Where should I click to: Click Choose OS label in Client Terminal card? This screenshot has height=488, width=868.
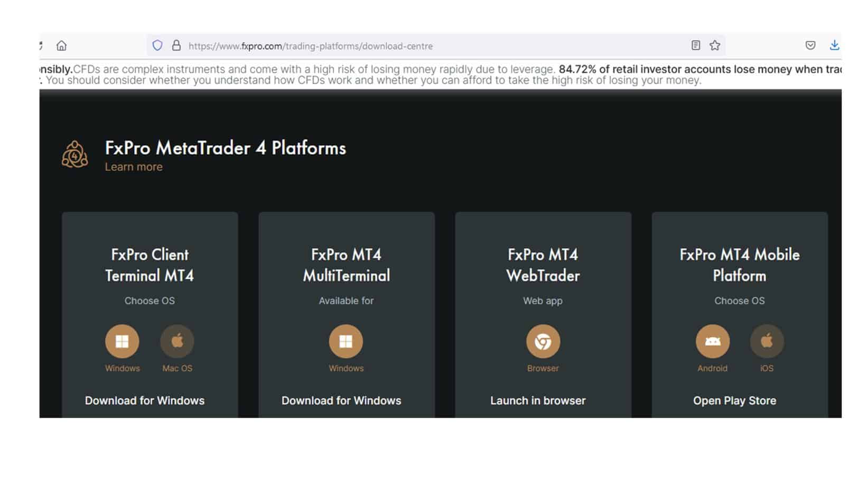[x=150, y=301]
